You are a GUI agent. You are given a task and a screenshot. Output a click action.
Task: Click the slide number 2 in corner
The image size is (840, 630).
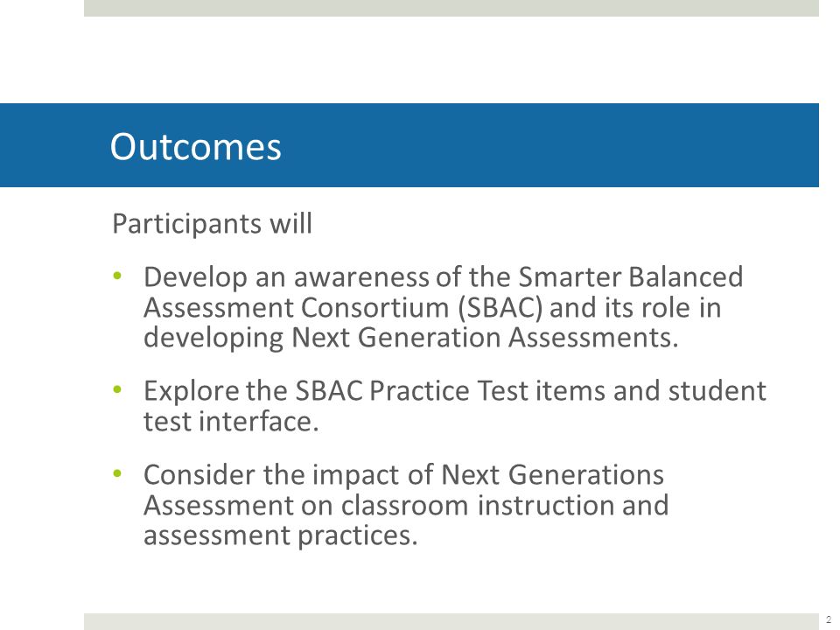[x=829, y=619]
